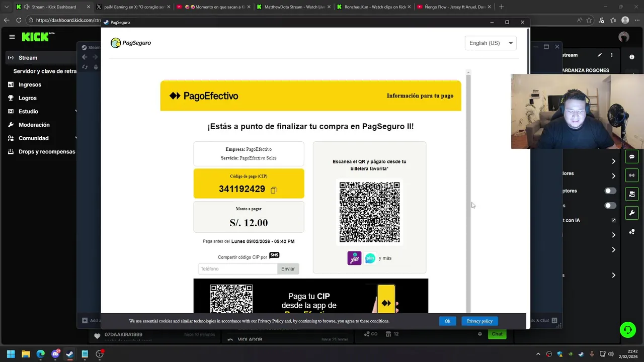The width and height of the screenshot is (644, 362).
Task: Switch to the Ronchas_Kun clips tab
Action: pyautogui.click(x=374, y=7)
